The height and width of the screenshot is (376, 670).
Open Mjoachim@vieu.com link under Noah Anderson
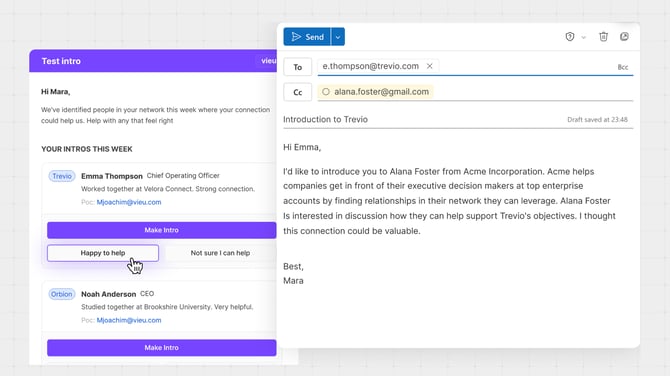129,320
